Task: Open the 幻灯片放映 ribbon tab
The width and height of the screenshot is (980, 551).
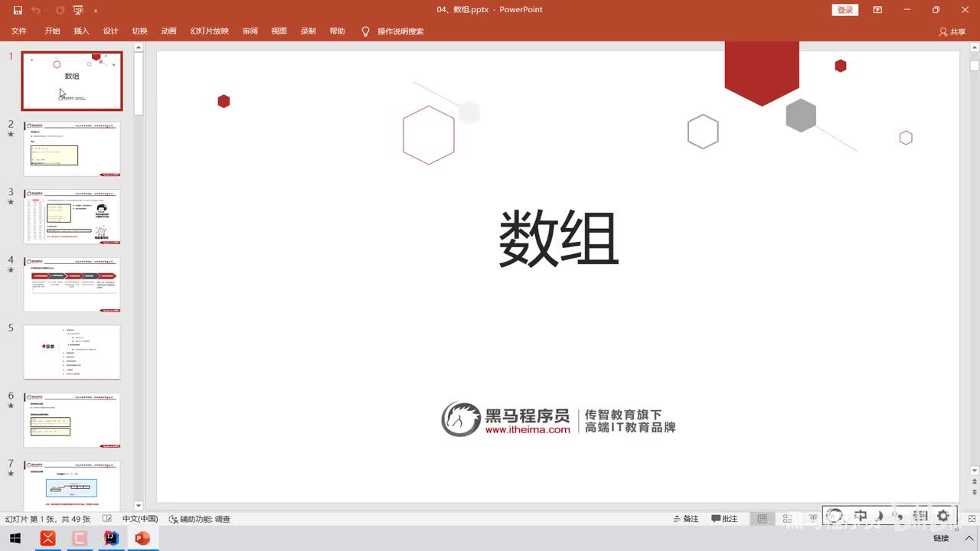Action: click(x=210, y=31)
